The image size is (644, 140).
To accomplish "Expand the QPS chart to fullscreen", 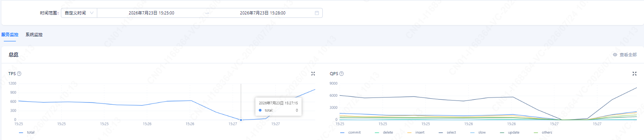I will pyautogui.click(x=634, y=74).
